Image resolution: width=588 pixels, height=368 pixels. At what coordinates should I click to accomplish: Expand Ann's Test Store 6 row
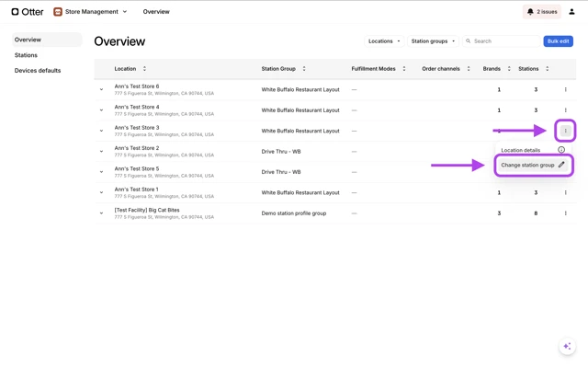coord(102,90)
